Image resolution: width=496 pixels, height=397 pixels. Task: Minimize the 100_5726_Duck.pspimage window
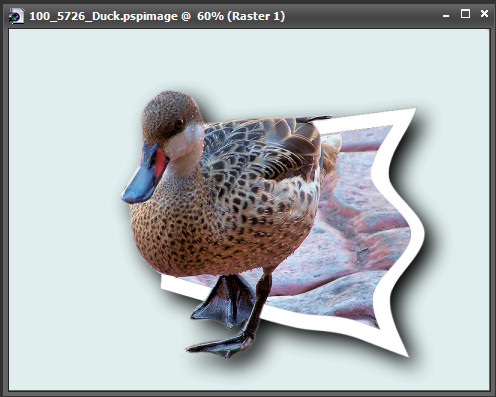(446, 16)
